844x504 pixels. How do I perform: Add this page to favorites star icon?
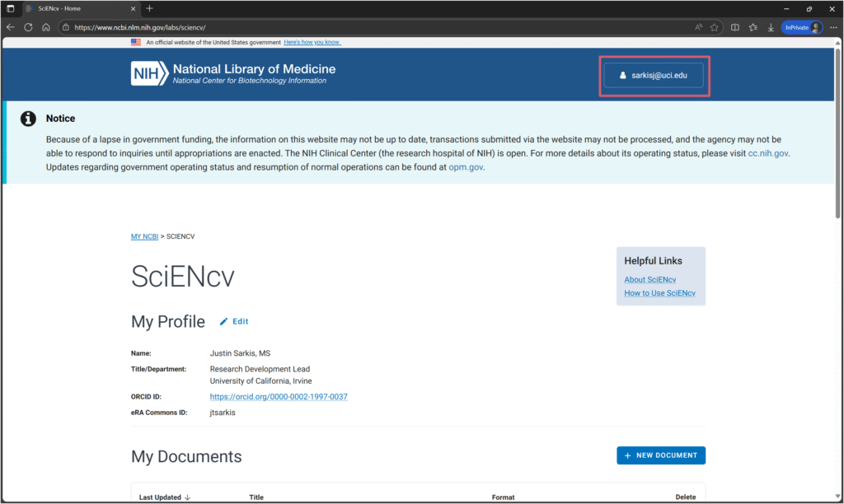tap(715, 27)
